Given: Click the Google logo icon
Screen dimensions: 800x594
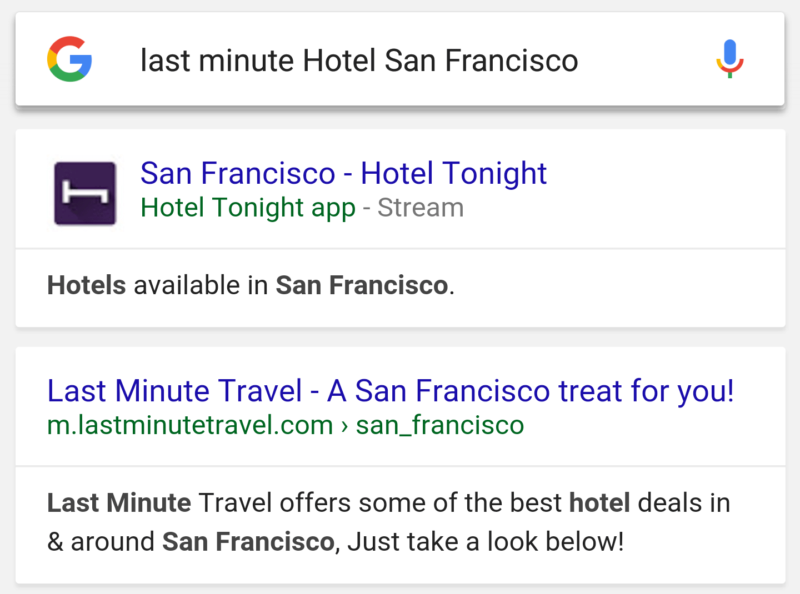Looking at the screenshot, I should (69, 61).
